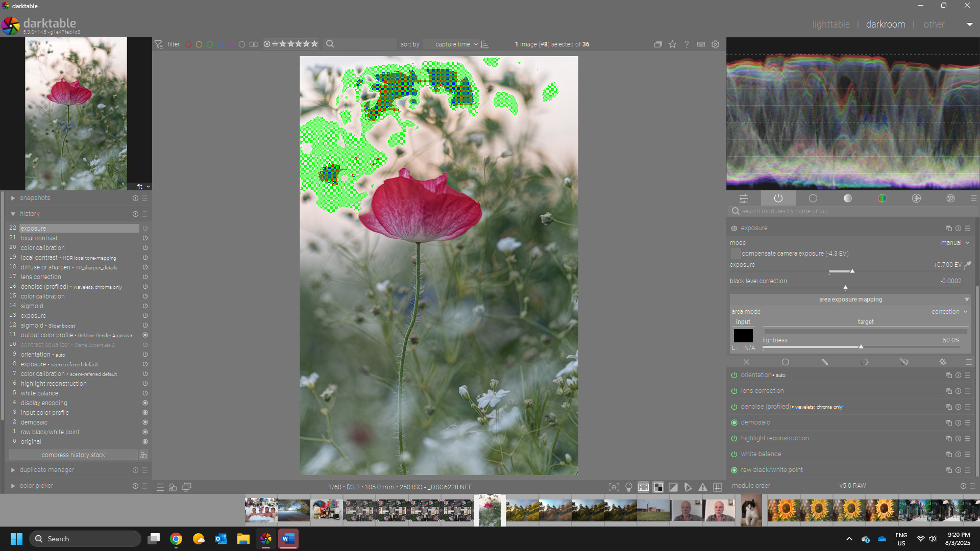Open sort by capture time dropdown
This screenshot has height=551, width=980.
point(453,44)
